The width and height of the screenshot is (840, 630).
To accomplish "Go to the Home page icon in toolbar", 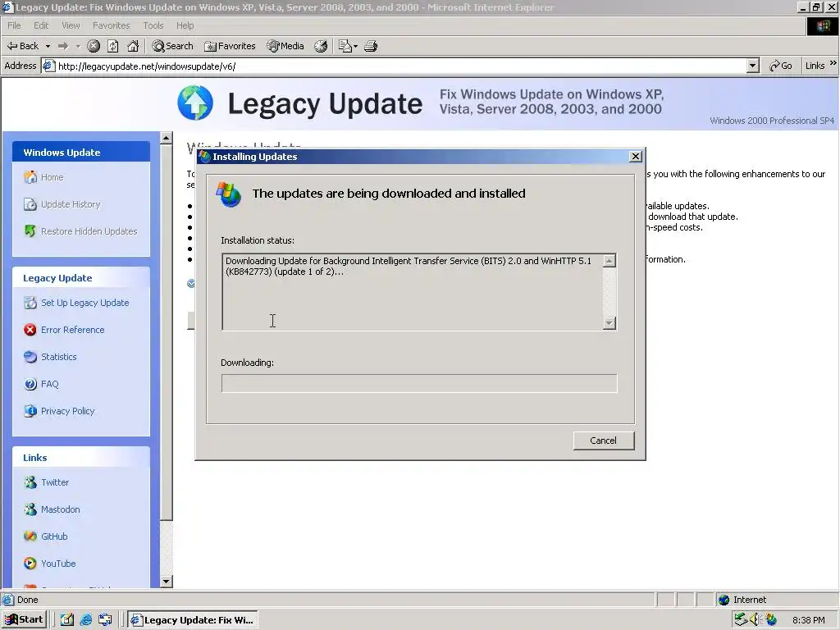I will [133, 46].
